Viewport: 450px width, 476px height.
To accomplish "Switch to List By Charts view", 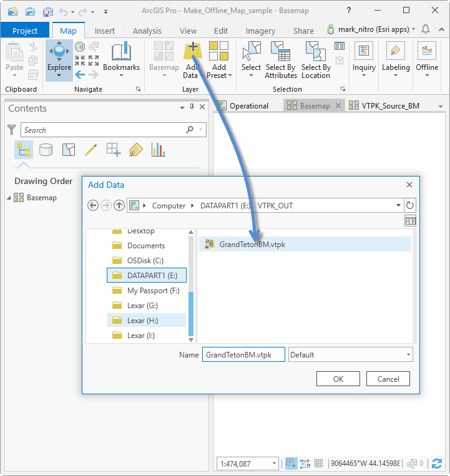I will coord(158,150).
